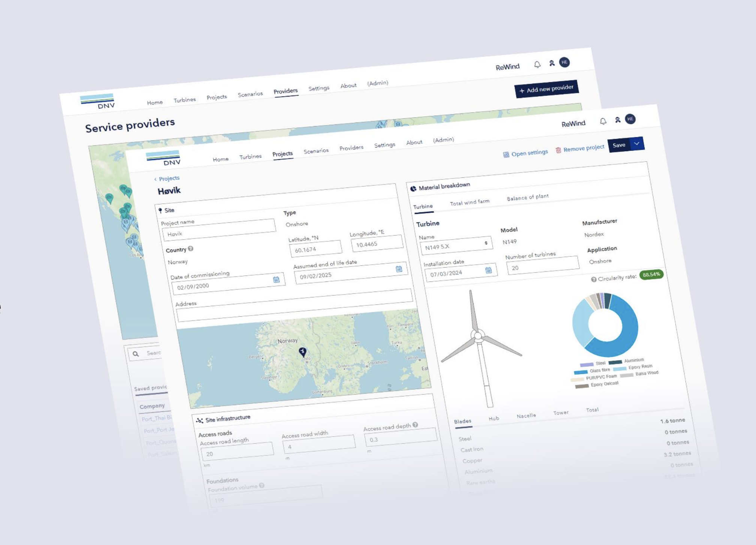Click the Aluminium legend swatch
756x545 pixels.
[615, 362]
